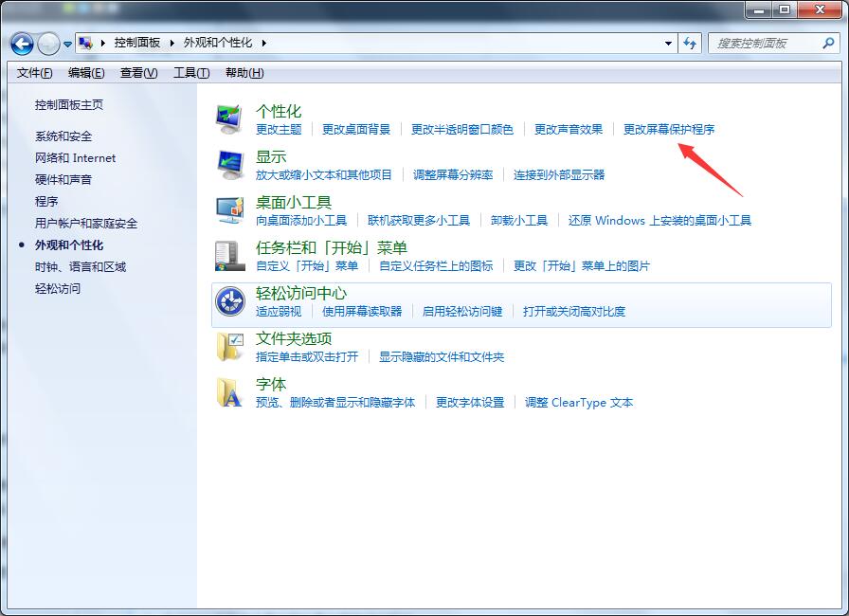
Task: Open the 文件(F) menu
Action: (34, 73)
